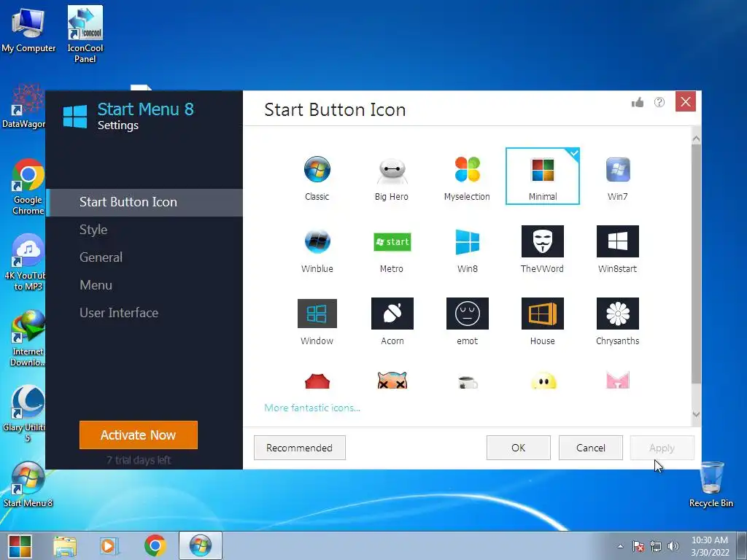Pick the green Metro start icon

pyautogui.click(x=392, y=249)
